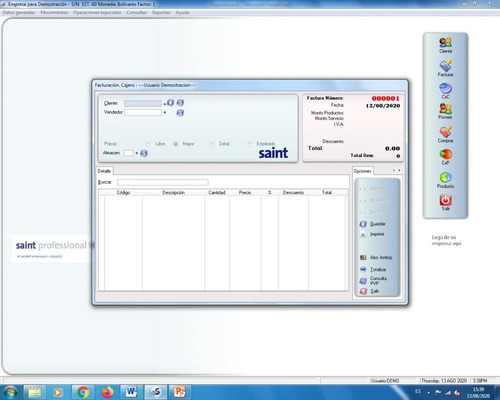Open Microsoft Word from the taskbar
Image resolution: width=500 pixels, height=400 pixels.
point(131,392)
